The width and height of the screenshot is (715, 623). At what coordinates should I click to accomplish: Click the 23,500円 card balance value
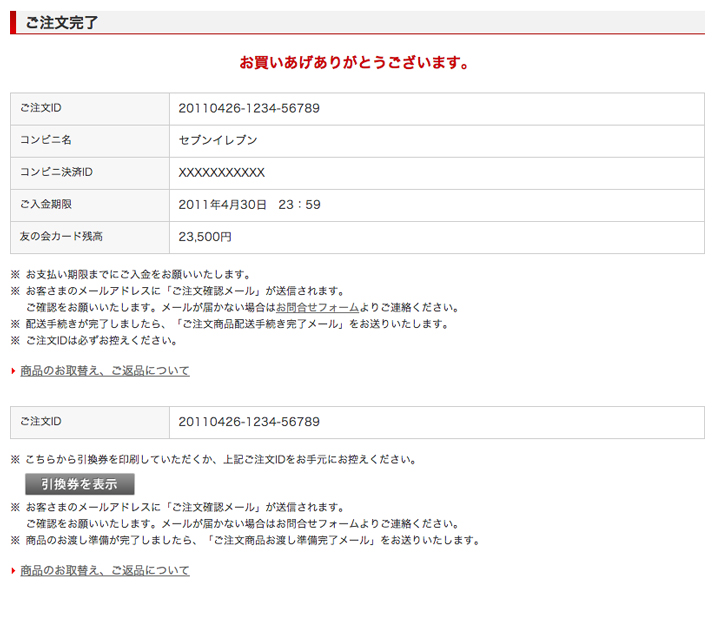coord(205,237)
